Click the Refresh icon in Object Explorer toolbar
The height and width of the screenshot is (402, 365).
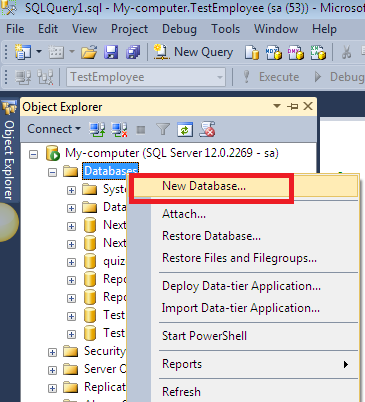click(185, 130)
